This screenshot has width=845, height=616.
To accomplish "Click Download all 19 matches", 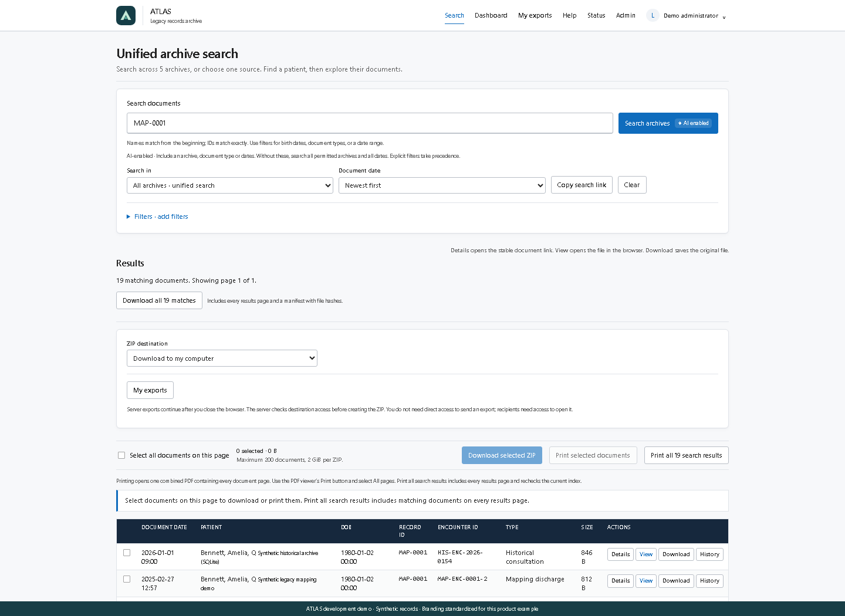I will click(x=159, y=300).
